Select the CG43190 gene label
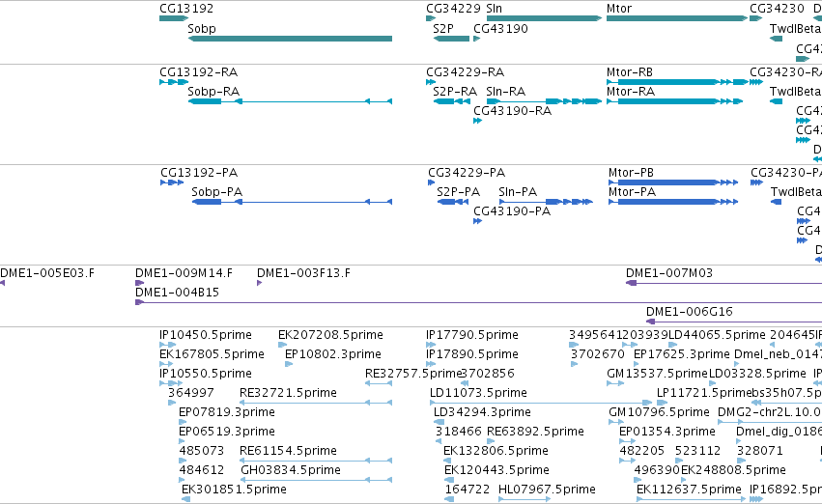The width and height of the screenshot is (822, 504). click(500, 29)
